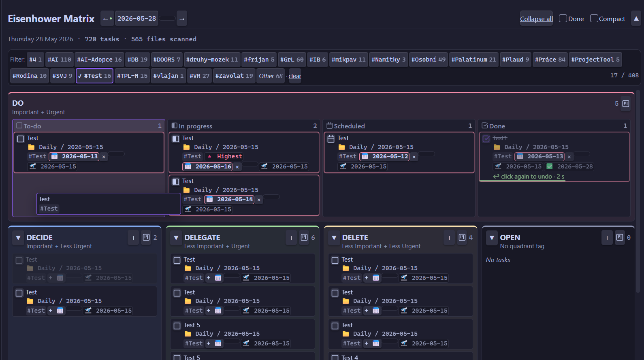Toggle kanban view icon in DO header

(626, 104)
